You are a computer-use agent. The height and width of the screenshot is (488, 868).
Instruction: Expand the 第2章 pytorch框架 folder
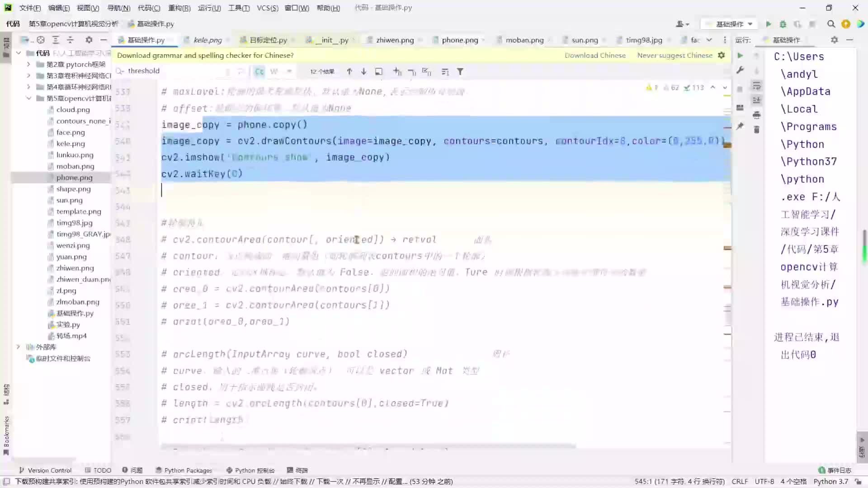tap(28, 64)
